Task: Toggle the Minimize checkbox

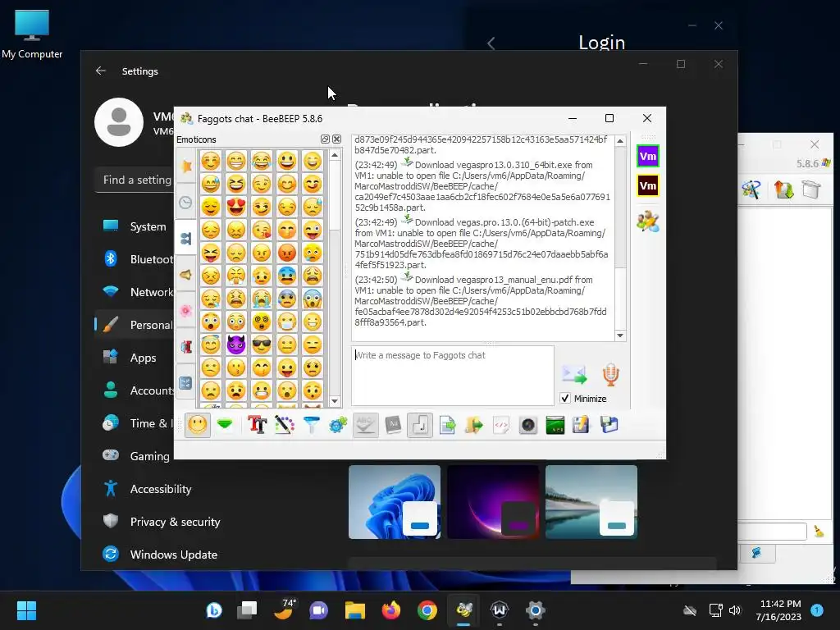Action: pyautogui.click(x=564, y=399)
